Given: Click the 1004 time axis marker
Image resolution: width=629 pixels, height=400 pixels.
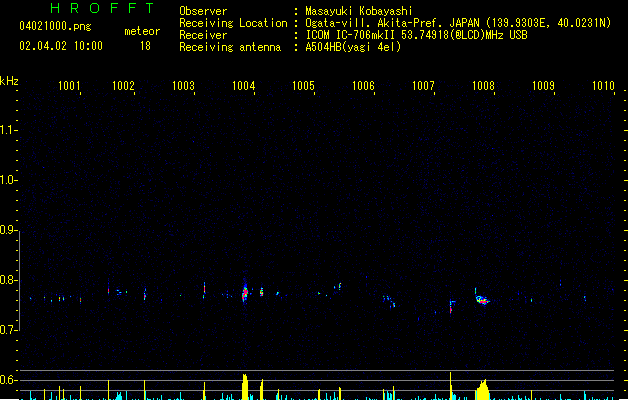Looking at the screenshot, I should pyautogui.click(x=243, y=85).
